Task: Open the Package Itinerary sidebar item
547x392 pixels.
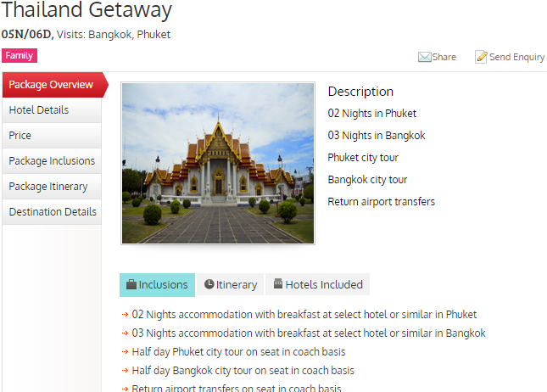Action: [x=52, y=187]
